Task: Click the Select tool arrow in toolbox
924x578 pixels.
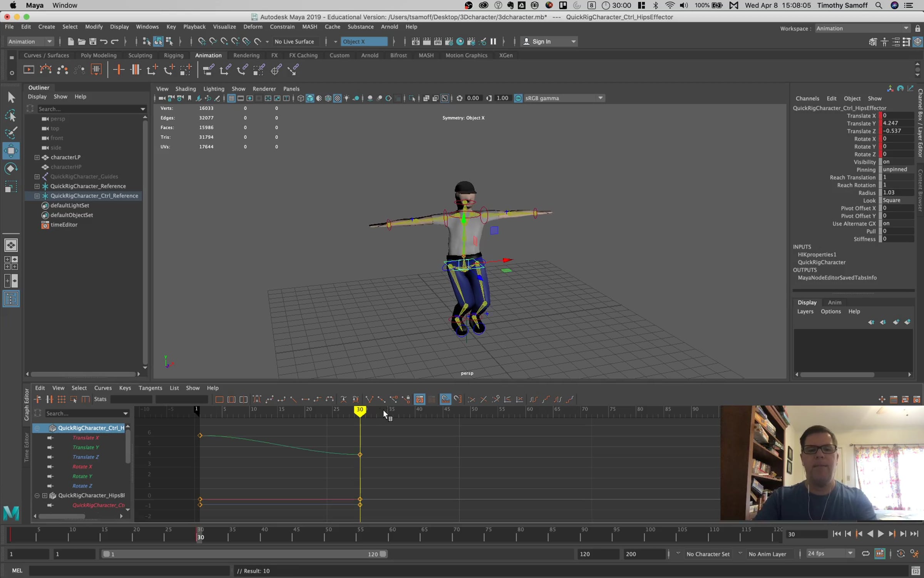Action: coord(11,97)
